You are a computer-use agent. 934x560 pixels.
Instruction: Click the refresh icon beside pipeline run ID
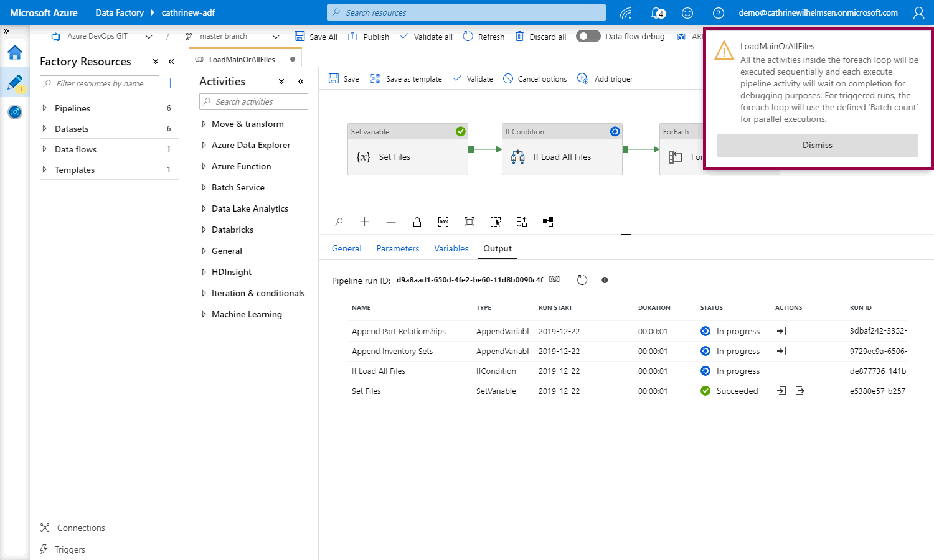582,280
